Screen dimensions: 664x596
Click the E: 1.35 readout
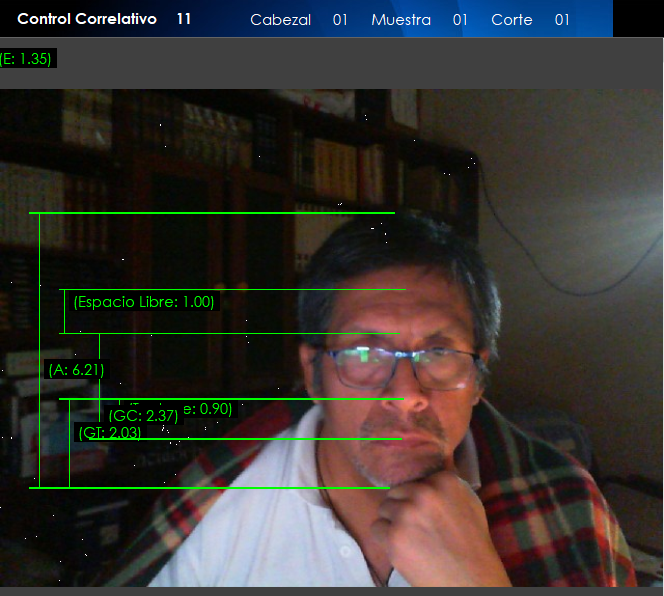pos(27,59)
